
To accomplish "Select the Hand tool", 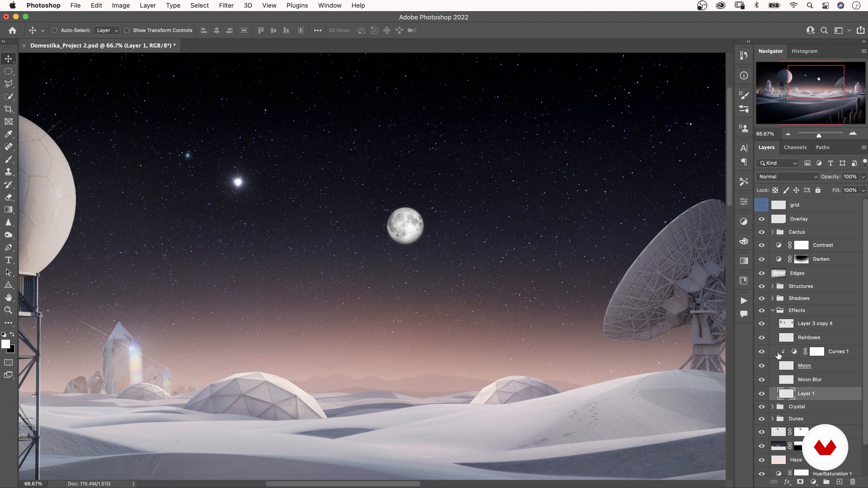I will pos(8,298).
